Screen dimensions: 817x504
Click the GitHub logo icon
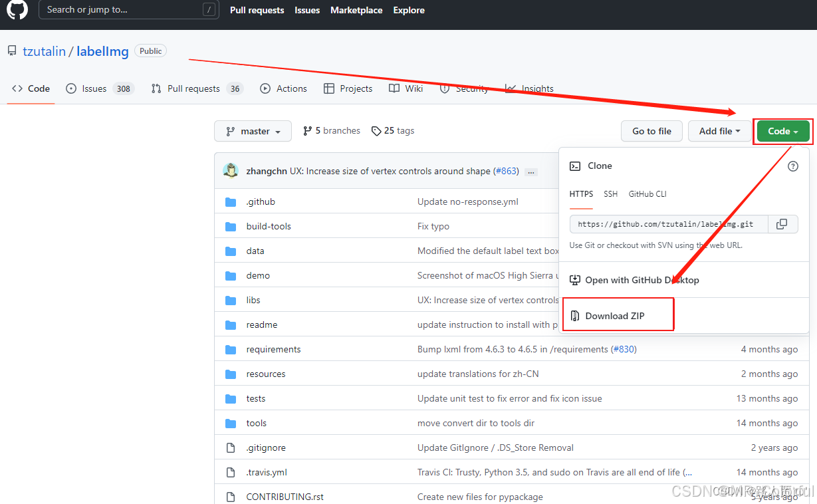(x=17, y=9)
